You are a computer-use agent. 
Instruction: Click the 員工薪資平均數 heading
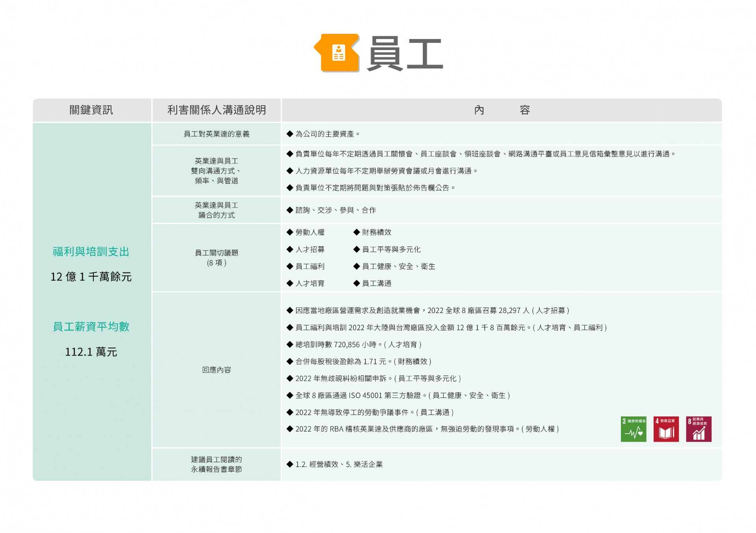tap(91, 326)
